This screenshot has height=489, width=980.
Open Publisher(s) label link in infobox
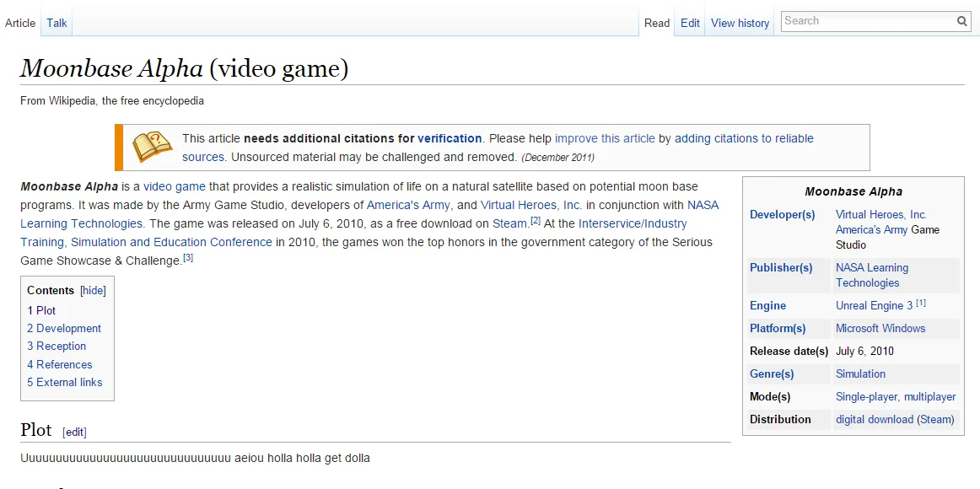pos(781,268)
